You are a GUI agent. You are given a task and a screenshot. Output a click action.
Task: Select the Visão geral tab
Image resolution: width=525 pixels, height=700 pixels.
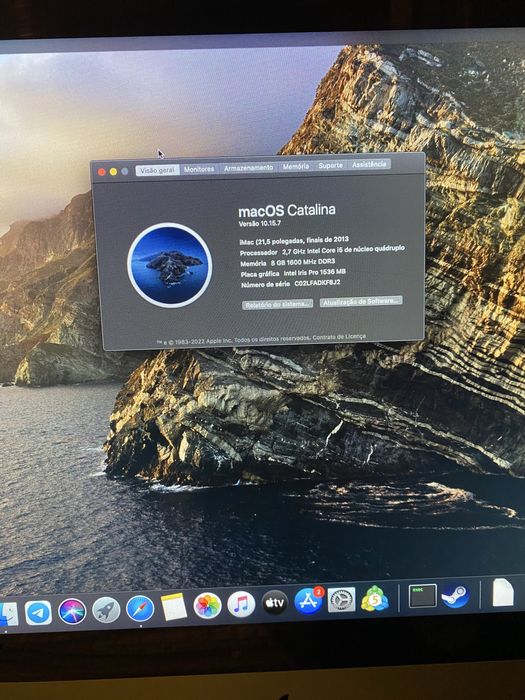click(157, 171)
